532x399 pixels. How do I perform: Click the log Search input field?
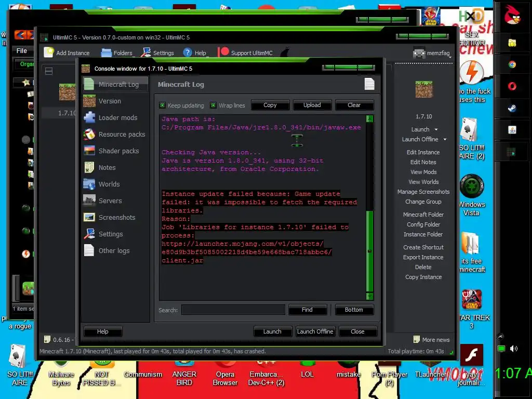coord(233,310)
